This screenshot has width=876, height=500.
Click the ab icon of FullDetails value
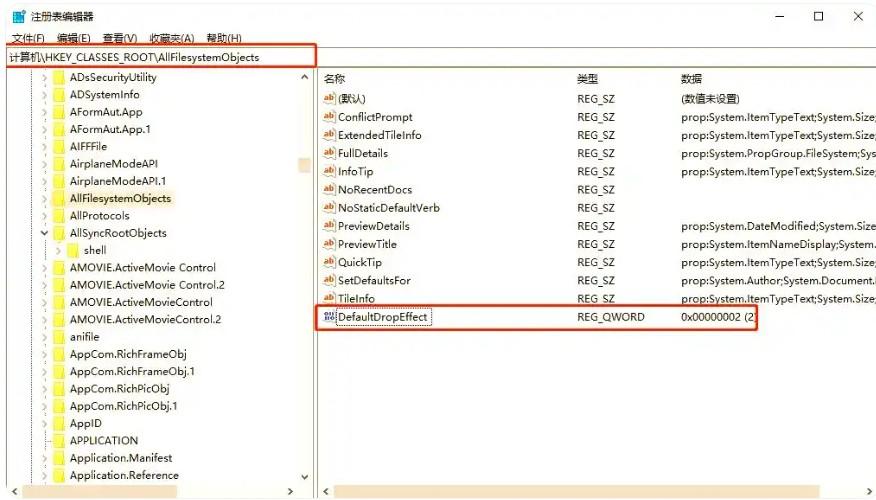click(x=329, y=153)
